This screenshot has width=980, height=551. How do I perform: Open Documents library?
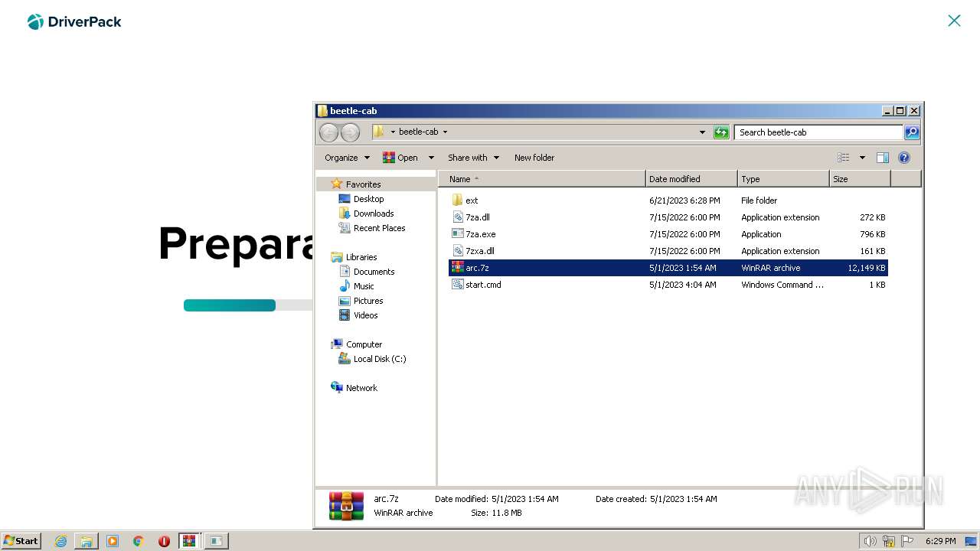pyautogui.click(x=374, y=272)
